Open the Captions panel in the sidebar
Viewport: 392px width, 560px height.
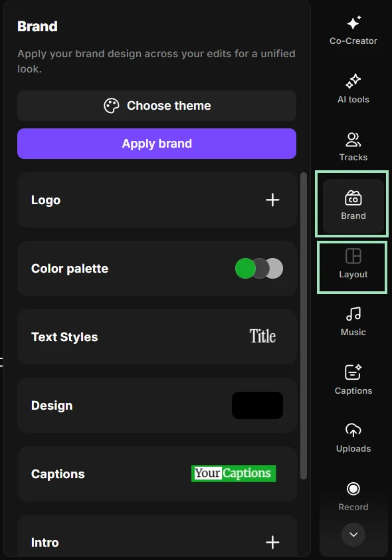point(353,380)
